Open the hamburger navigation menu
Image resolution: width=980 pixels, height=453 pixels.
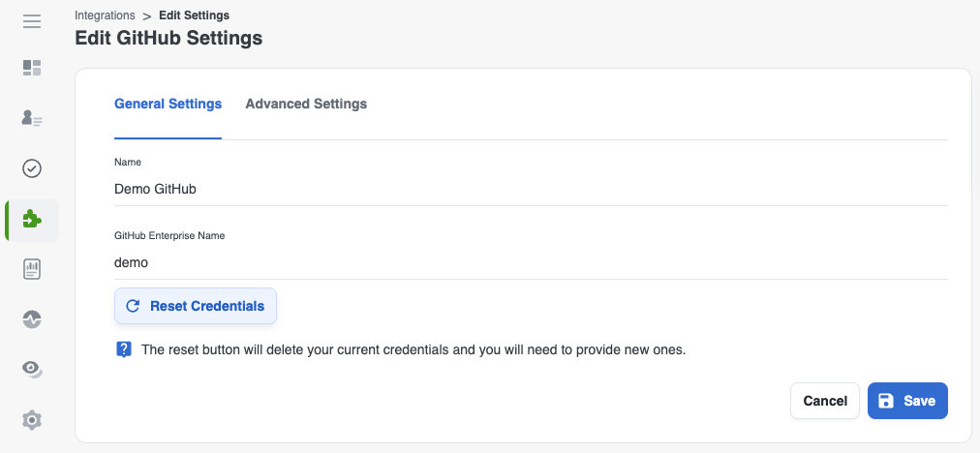pyautogui.click(x=32, y=21)
